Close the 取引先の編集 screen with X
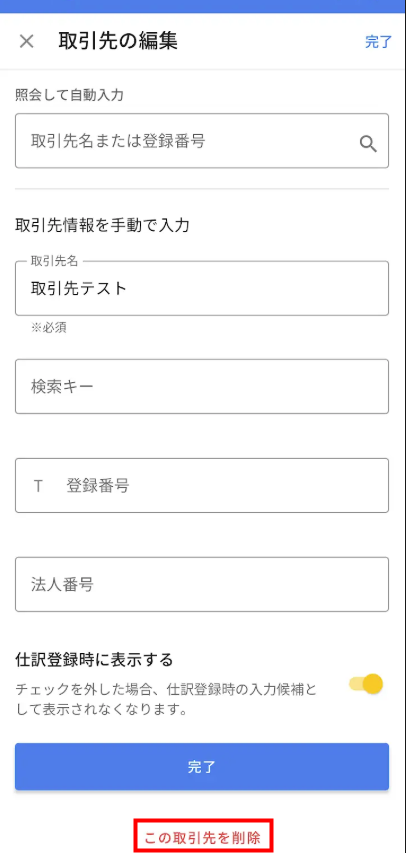Viewport: 406px width, 853px height. (x=26, y=41)
